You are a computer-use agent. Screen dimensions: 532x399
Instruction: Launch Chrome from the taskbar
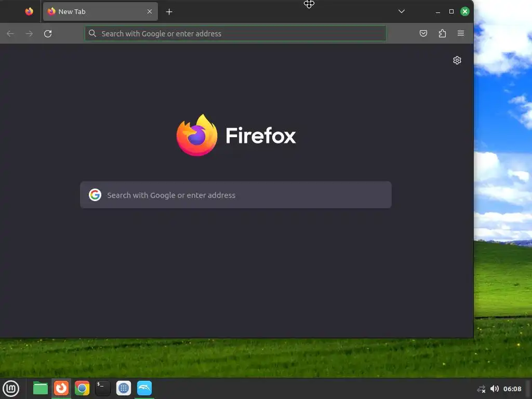click(x=82, y=388)
